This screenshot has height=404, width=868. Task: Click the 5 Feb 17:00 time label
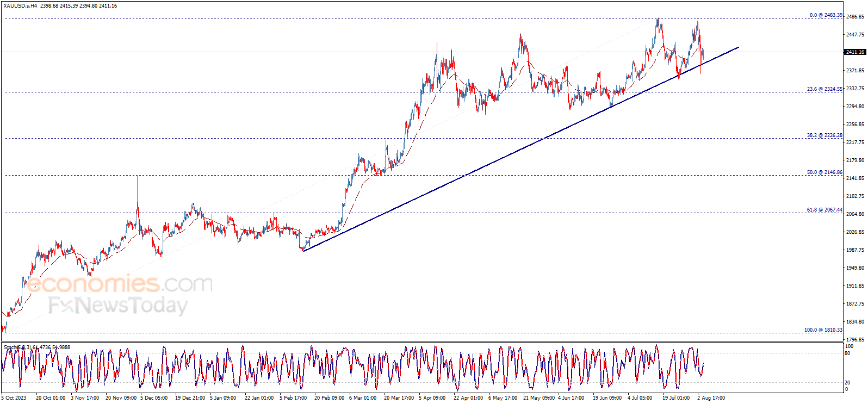tap(293, 398)
